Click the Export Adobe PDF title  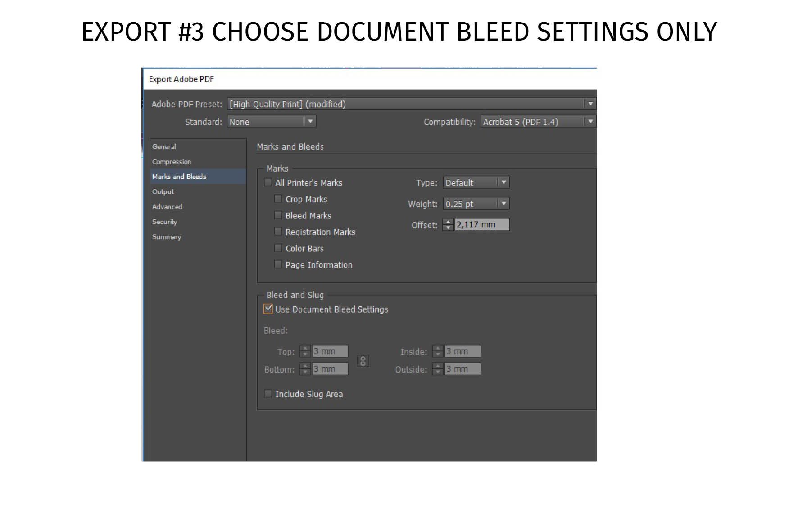tap(181, 79)
